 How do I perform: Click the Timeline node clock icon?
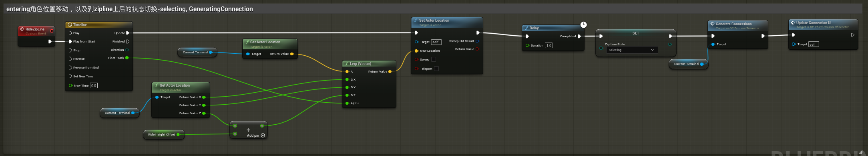[70, 25]
